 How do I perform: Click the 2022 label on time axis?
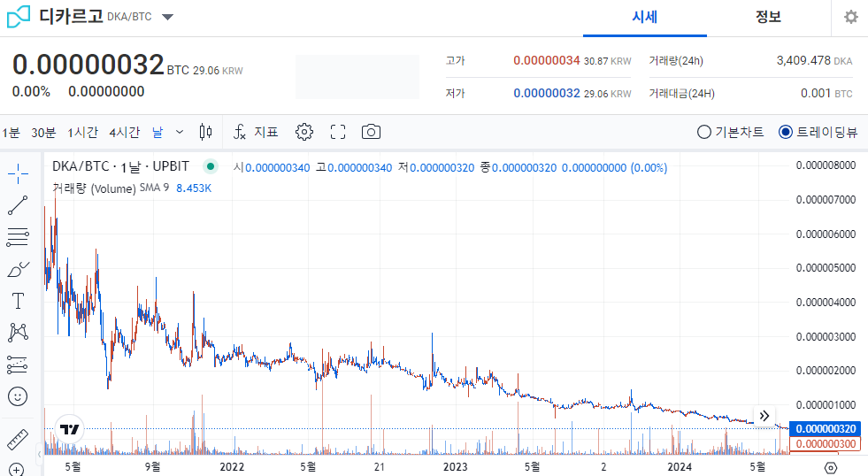click(232, 467)
